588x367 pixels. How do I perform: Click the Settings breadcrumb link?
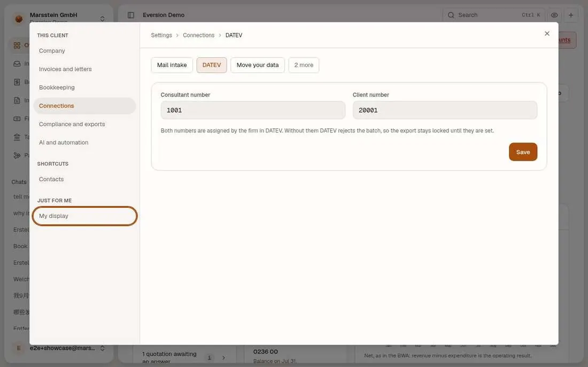[x=161, y=35]
